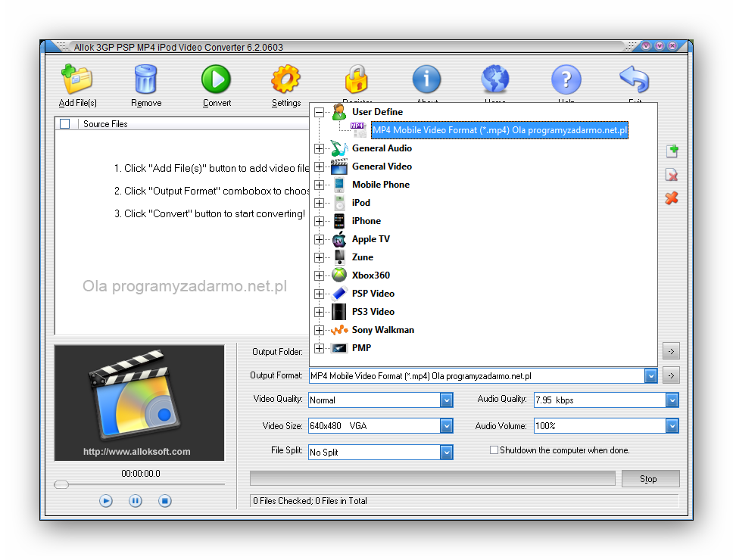The width and height of the screenshot is (733, 560).
Task: Open About info icon
Action: (x=426, y=79)
